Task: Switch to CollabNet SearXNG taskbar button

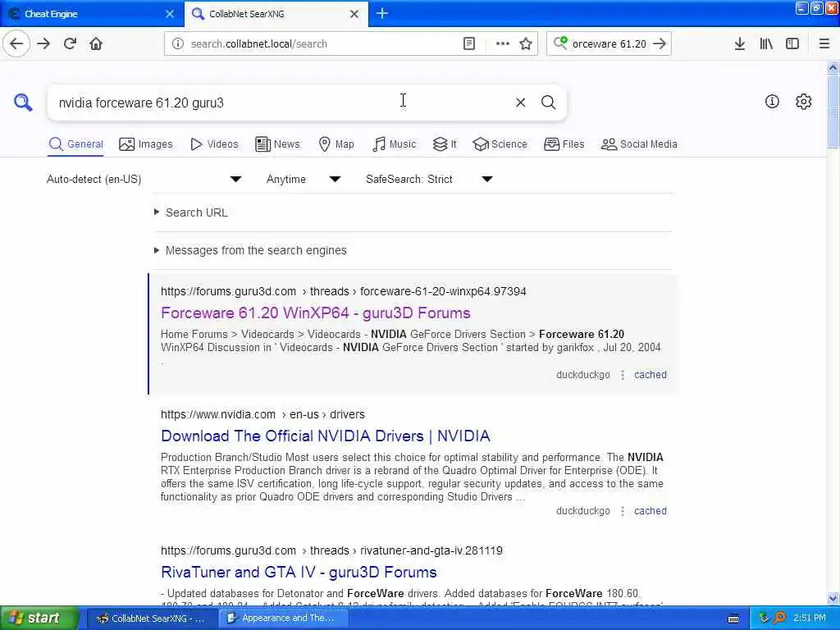Action: (x=151, y=619)
